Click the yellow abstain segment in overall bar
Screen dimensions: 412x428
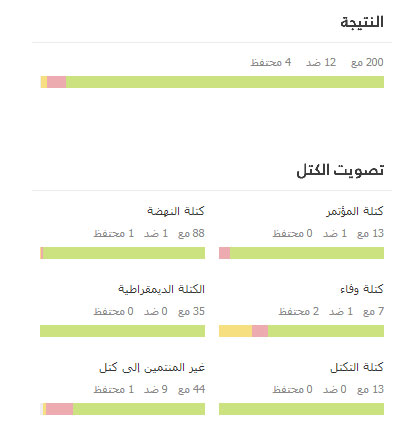(44, 82)
